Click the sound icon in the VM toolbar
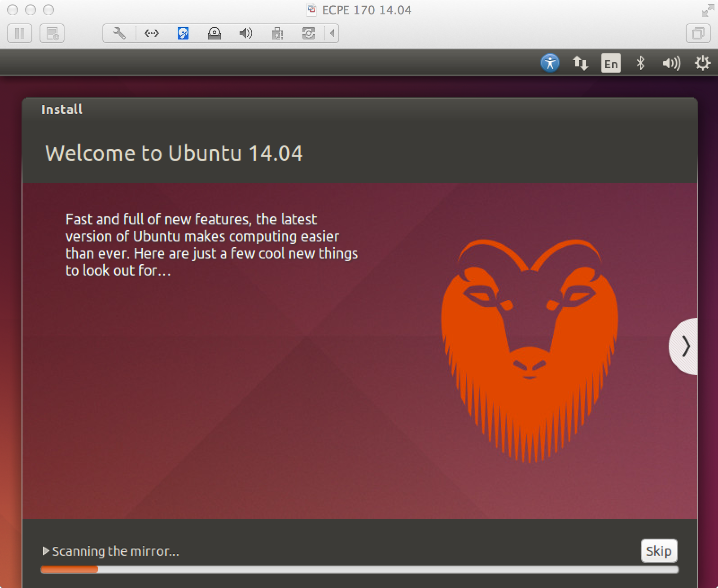This screenshot has width=718, height=588. (245, 33)
